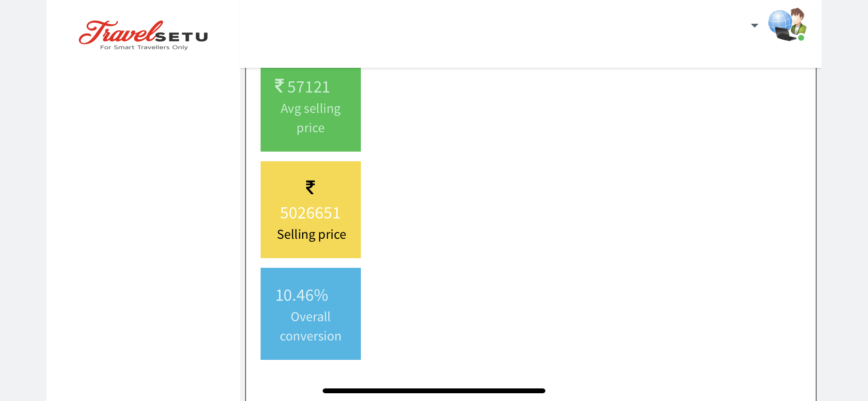
Task: Click rupee symbol beside 57121
Action: pyautogui.click(x=279, y=86)
